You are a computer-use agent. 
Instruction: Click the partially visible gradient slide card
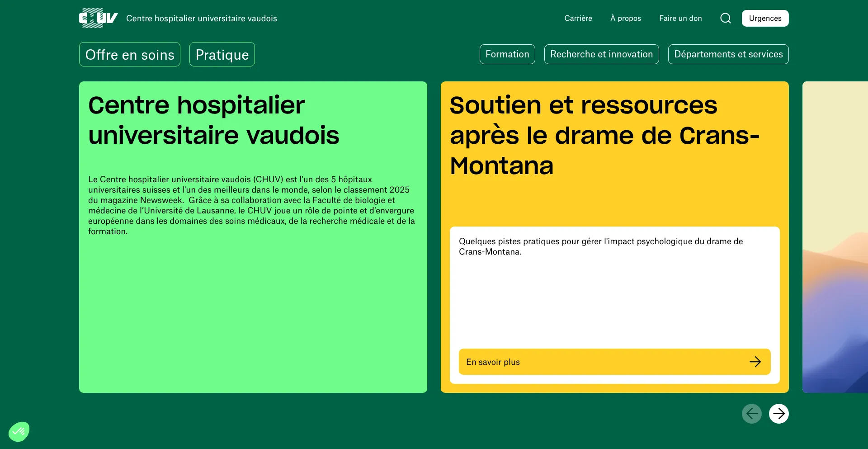coord(835,237)
